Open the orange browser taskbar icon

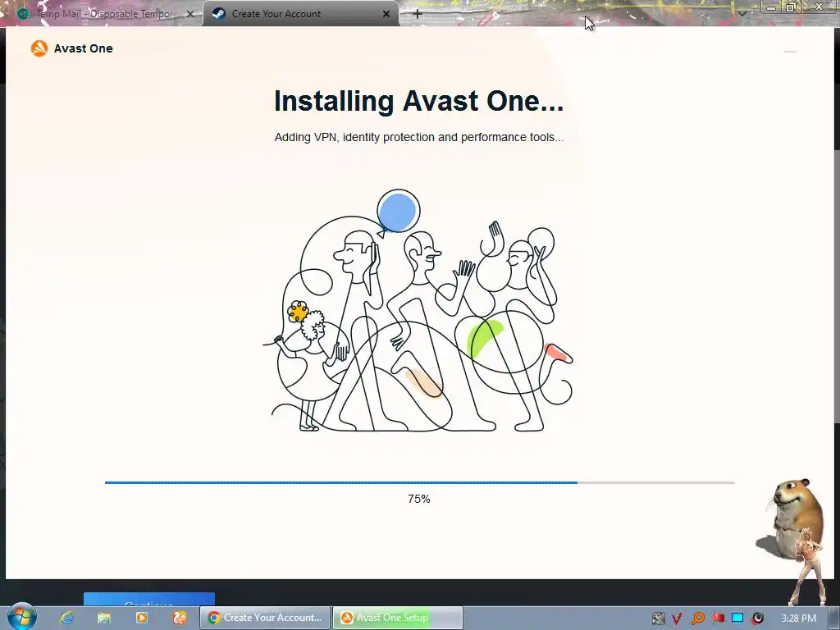180,618
